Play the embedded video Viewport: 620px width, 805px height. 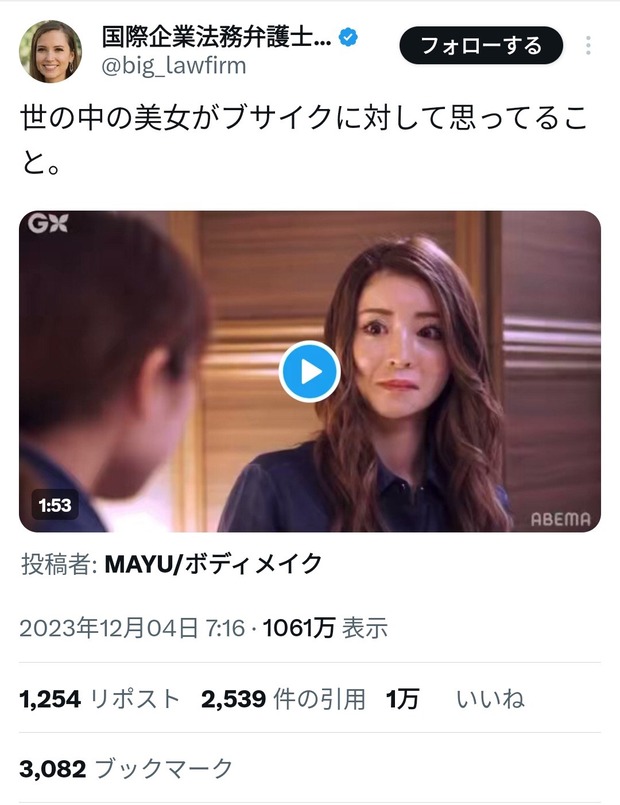click(309, 371)
